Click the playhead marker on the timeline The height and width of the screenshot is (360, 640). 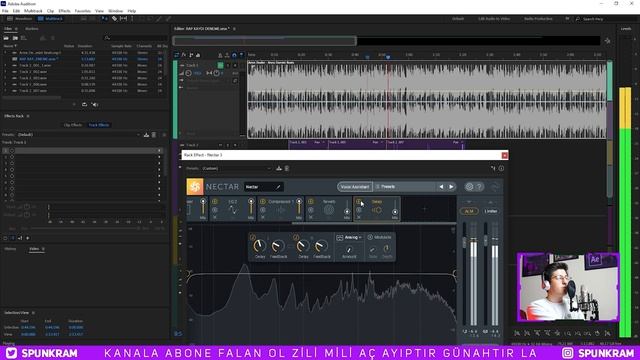coord(388,57)
